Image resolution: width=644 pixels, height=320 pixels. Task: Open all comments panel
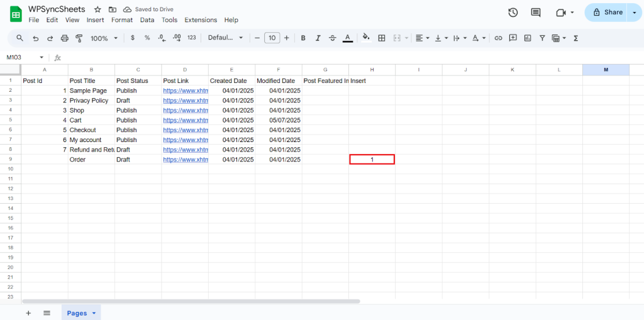(x=536, y=13)
